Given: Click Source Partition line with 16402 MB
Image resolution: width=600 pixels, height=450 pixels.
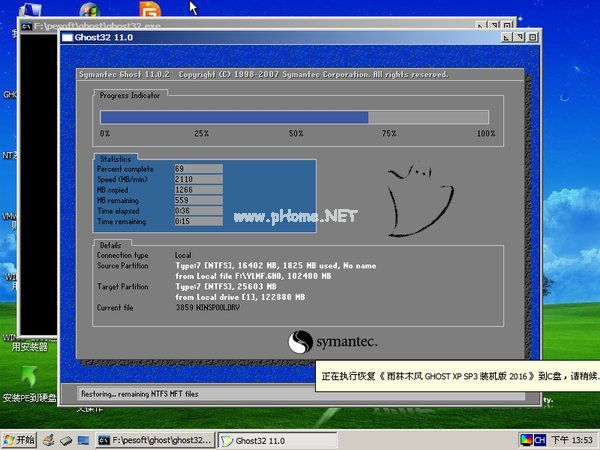Looking at the screenshot, I should (276, 266).
